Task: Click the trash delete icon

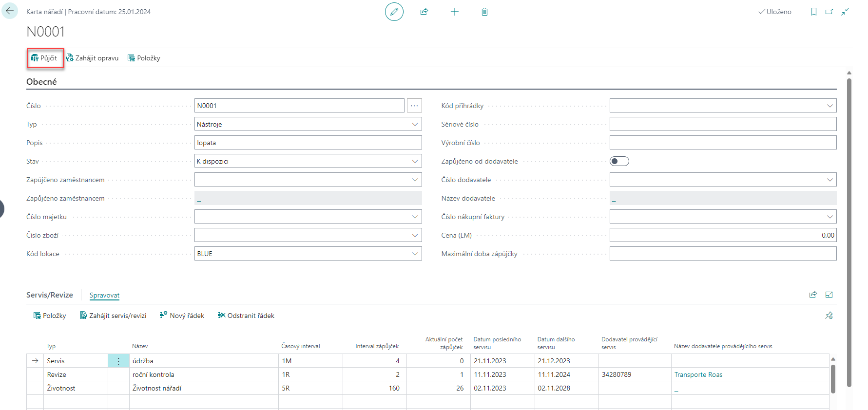Action: 484,12
